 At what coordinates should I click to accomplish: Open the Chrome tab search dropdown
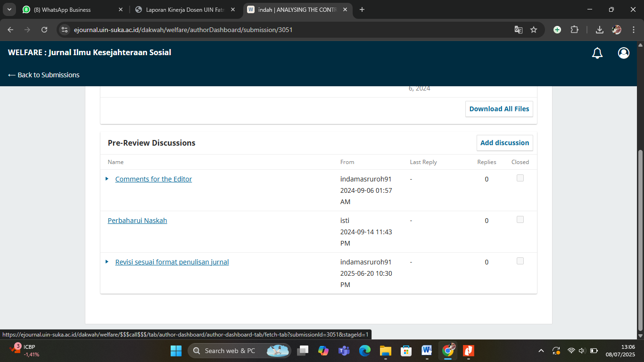click(x=9, y=9)
